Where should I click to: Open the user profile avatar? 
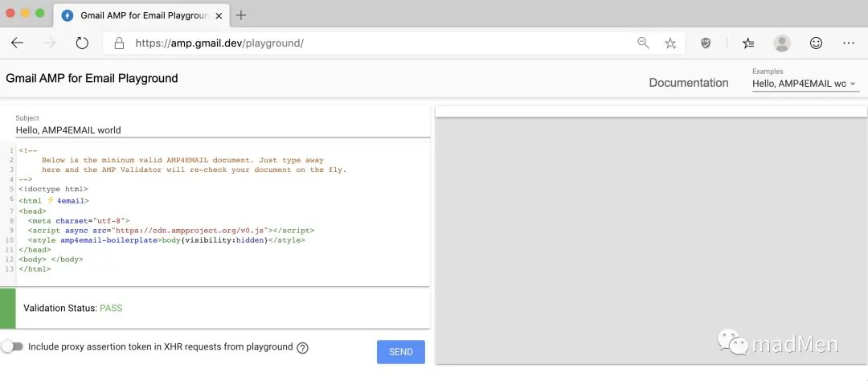click(782, 43)
